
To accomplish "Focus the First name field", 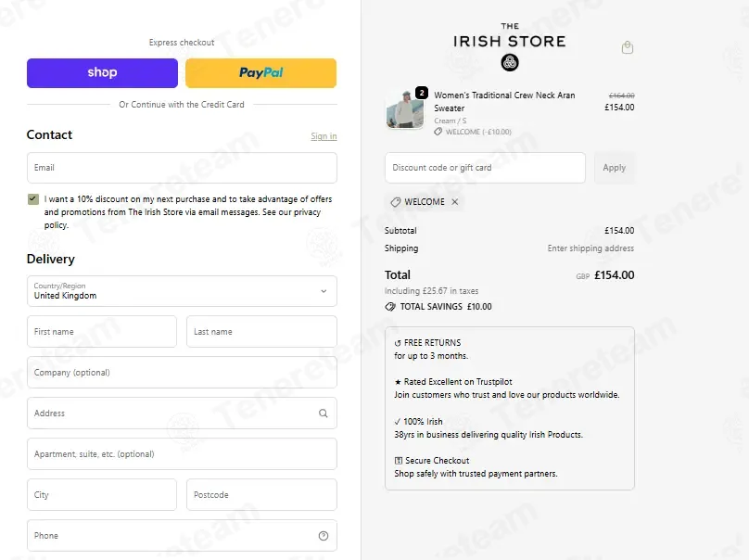I will coord(102,332).
